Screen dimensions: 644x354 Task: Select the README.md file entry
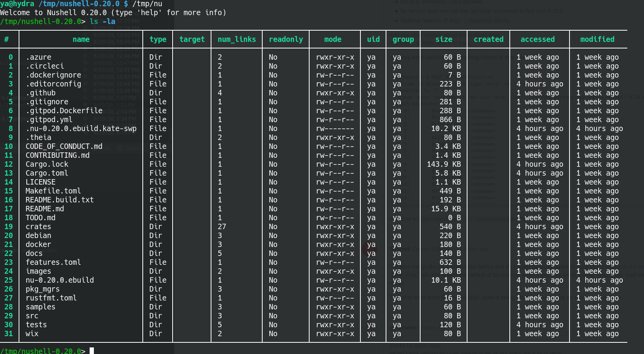click(45, 209)
